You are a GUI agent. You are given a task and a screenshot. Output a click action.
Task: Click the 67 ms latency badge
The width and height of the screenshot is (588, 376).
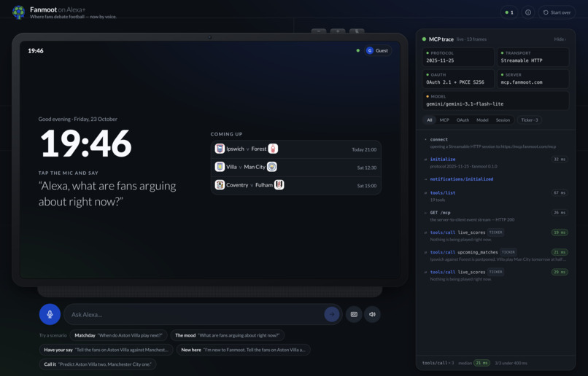tap(560, 193)
